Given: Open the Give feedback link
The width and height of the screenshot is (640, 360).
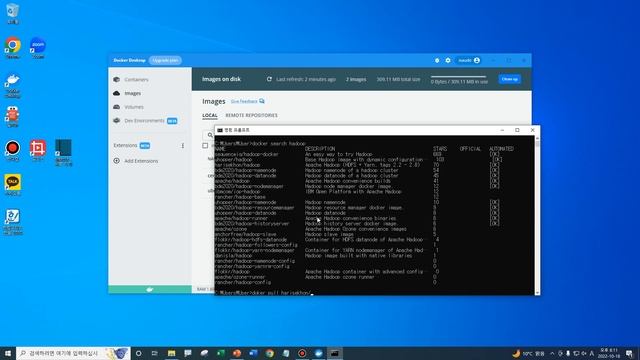Looking at the screenshot, I should click(247, 101).
